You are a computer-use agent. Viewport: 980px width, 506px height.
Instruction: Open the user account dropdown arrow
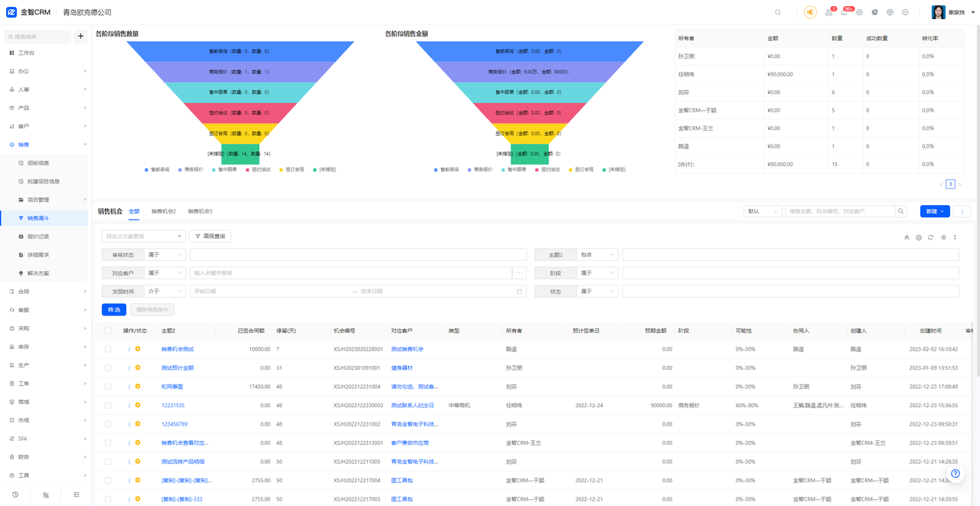973,12
